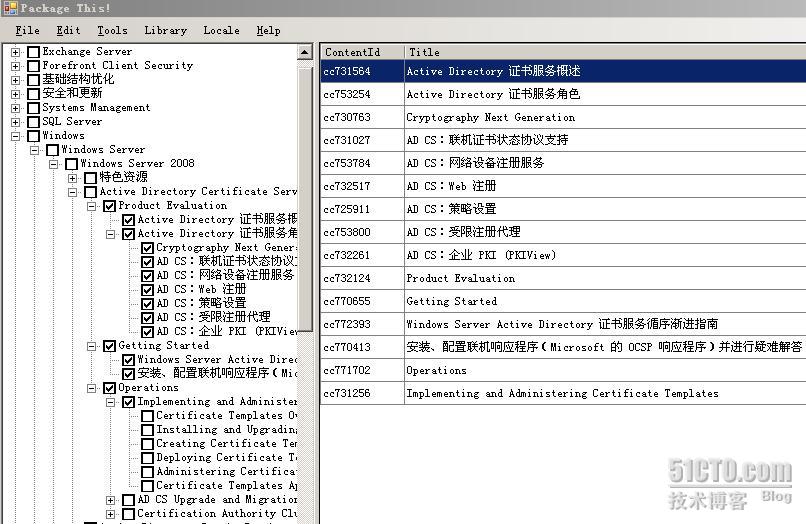Select AD CS: 网络设备注册服务 list row
Viewport: 806px width, 524px height.
pyautogui.click(x=563, y=163)
